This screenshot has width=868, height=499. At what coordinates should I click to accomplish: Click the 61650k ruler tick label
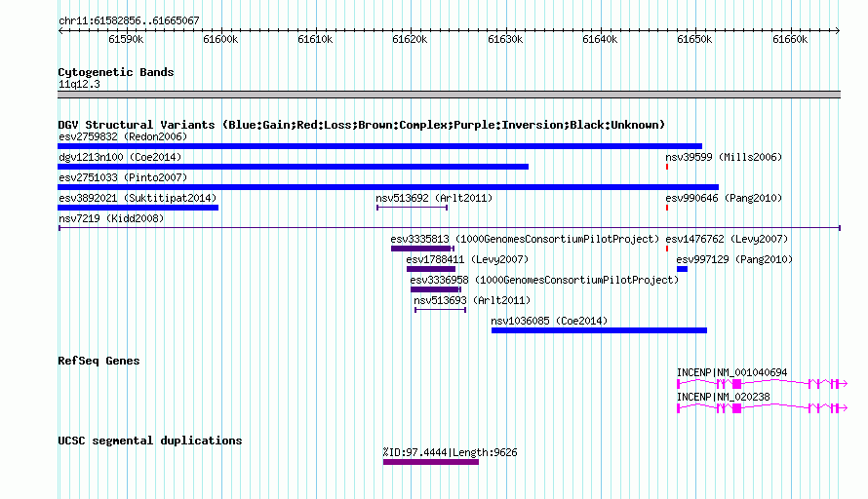[x=694, y=39]
